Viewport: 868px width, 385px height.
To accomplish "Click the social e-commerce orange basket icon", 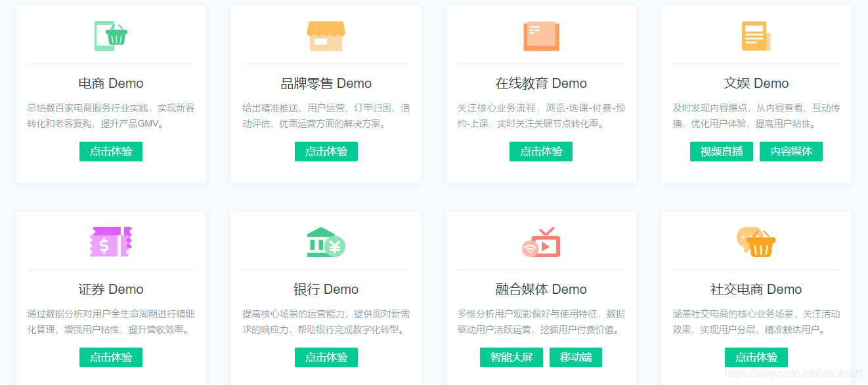I will click(x=756, y=241).
